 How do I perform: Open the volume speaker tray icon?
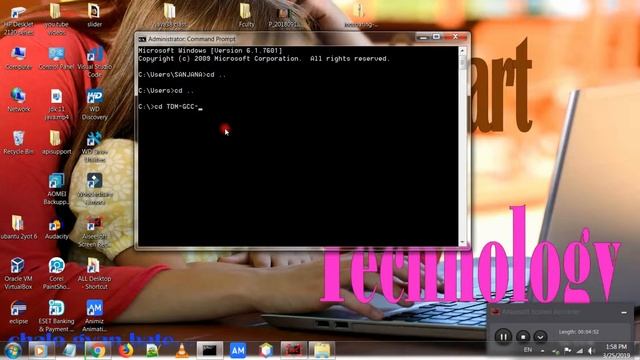click(x=591, y=351)
